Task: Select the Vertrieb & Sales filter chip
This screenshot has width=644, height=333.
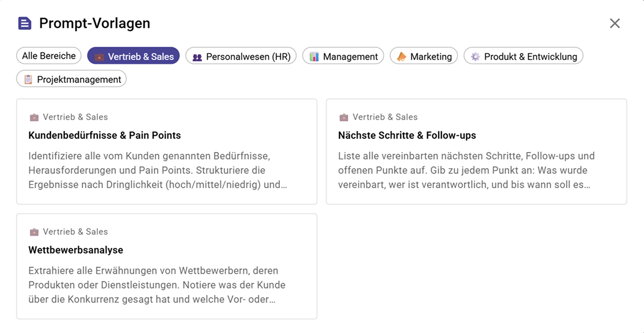Action: [133, 57]
